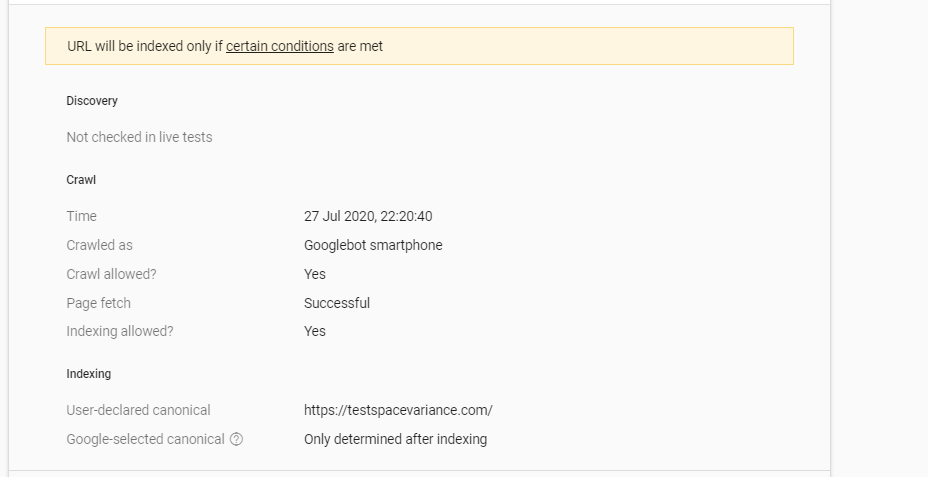Click the 'Page fetch' label

pyautogui.click(x=98, y=303)
